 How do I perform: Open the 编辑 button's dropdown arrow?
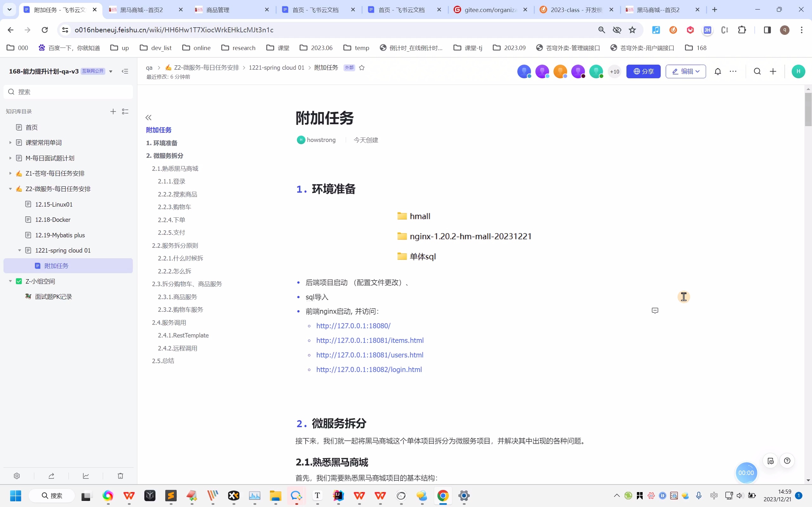[x=698, y=71]
